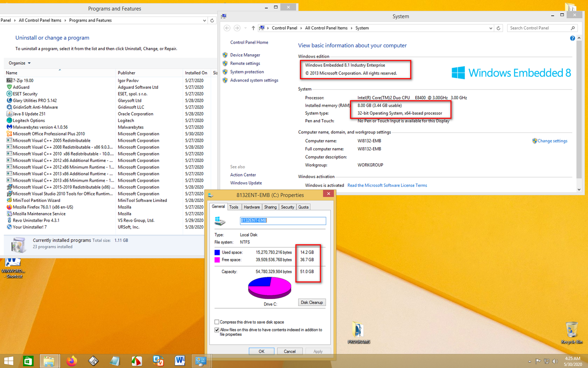Sort programs by the Publisher column header
This screenshot has height=368, width=588.
point(149,73)
